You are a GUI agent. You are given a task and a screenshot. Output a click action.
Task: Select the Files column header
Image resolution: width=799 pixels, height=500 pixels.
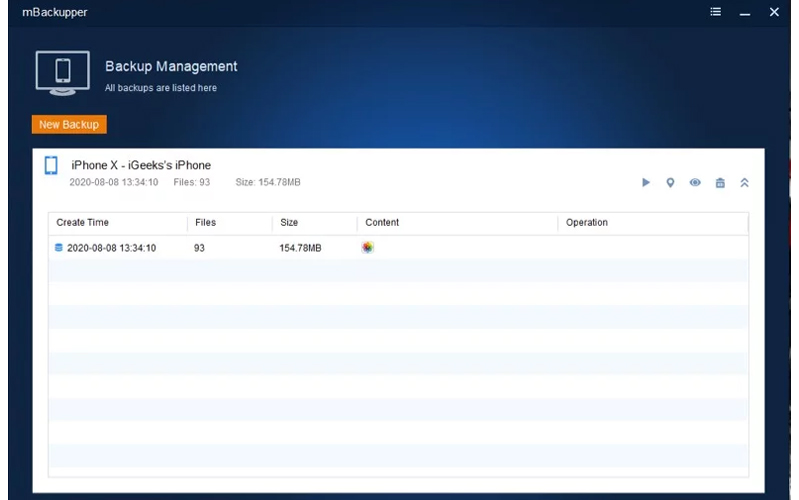pyautogui.click(x=205, y=223)
